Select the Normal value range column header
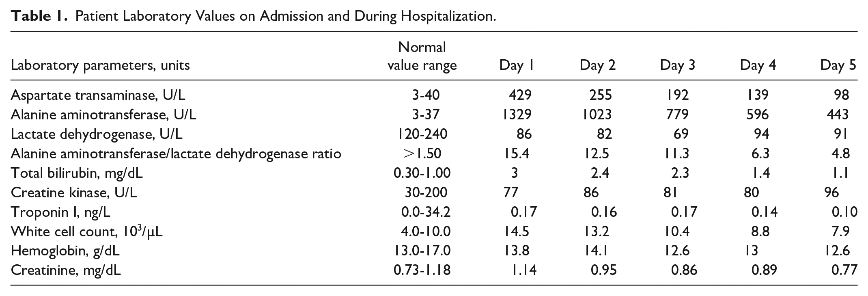This screenshot has height=296, width=868. click(422, 56)
